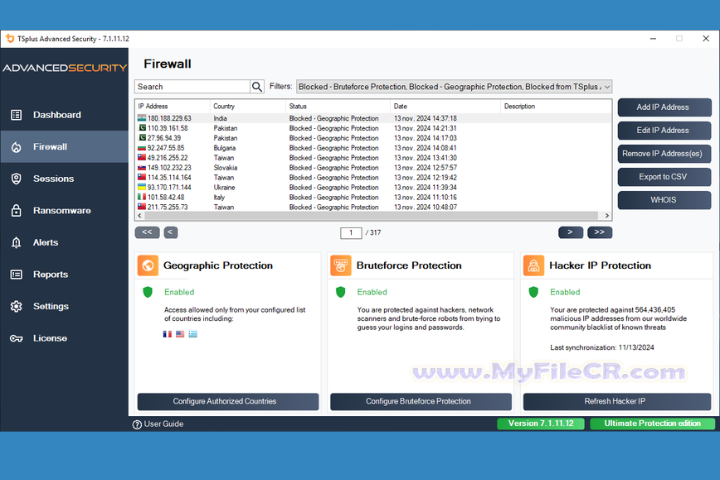This screenshot has width=720, height=480.
Task: Sort by the Status column header
Action: (338, 106)
